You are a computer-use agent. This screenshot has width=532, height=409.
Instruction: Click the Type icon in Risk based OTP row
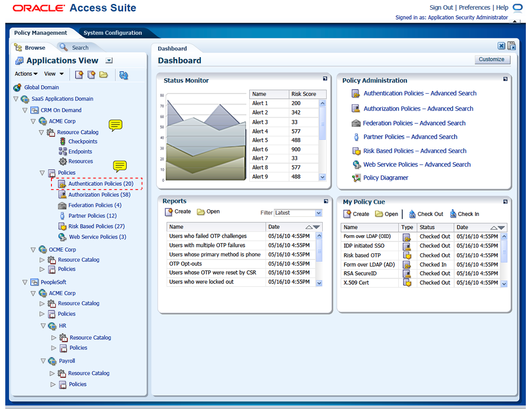pyautogui.click(x=407, y=256)
